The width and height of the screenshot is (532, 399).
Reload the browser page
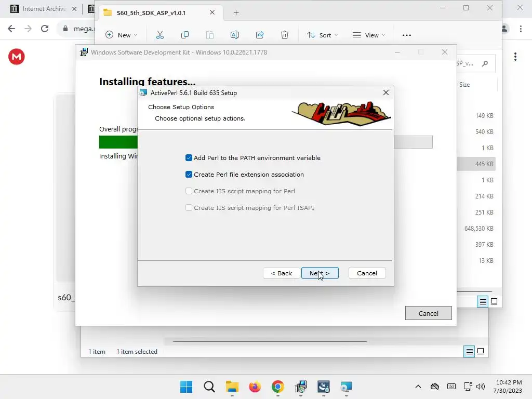coord(45,29)
